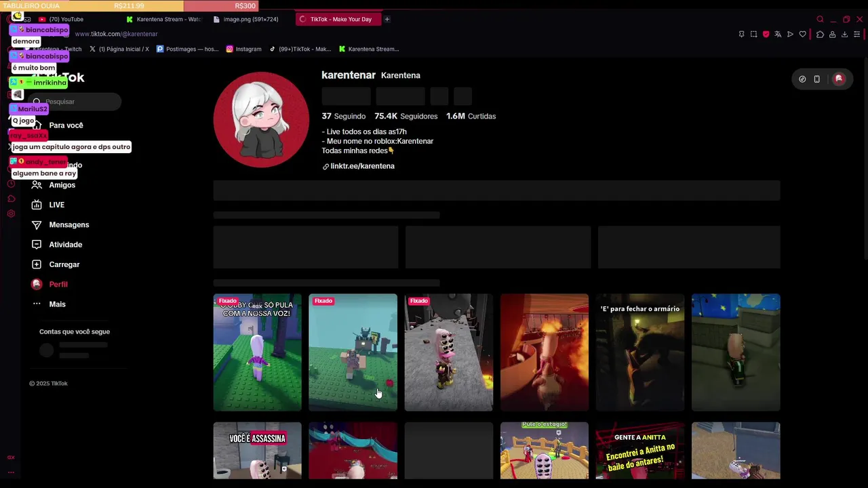Open the browser account profile icon
Image resolution: width=868 pixels, height=488 pixels.
point(832,34)
